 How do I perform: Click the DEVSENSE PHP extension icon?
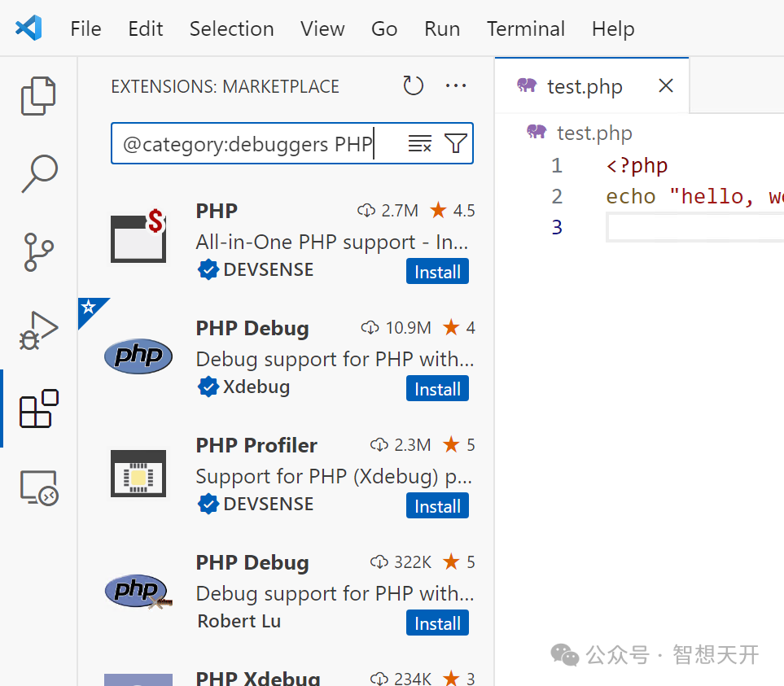pos(138,235)
